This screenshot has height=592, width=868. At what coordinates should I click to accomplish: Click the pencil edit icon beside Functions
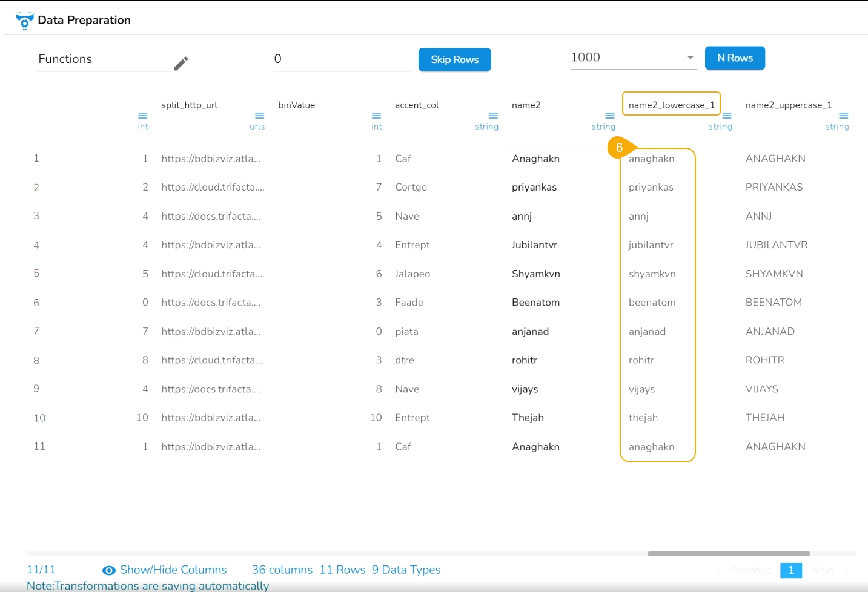[x=181, y=63]
